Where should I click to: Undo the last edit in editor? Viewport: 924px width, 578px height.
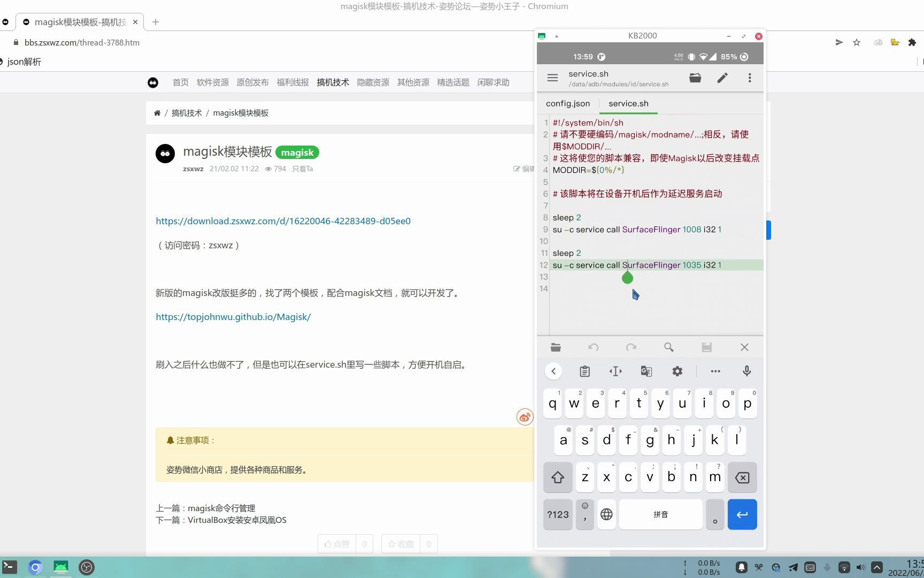594,347
